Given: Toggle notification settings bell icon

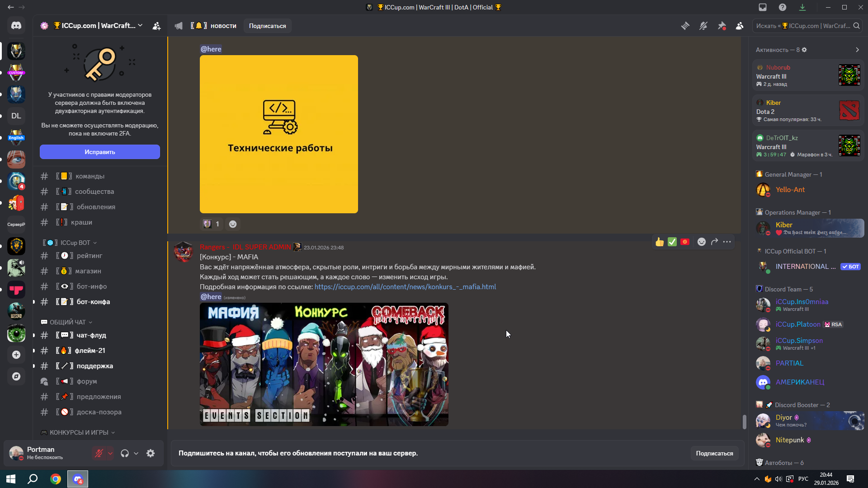Looking at the screenshot, I should [x=703, y=26].
